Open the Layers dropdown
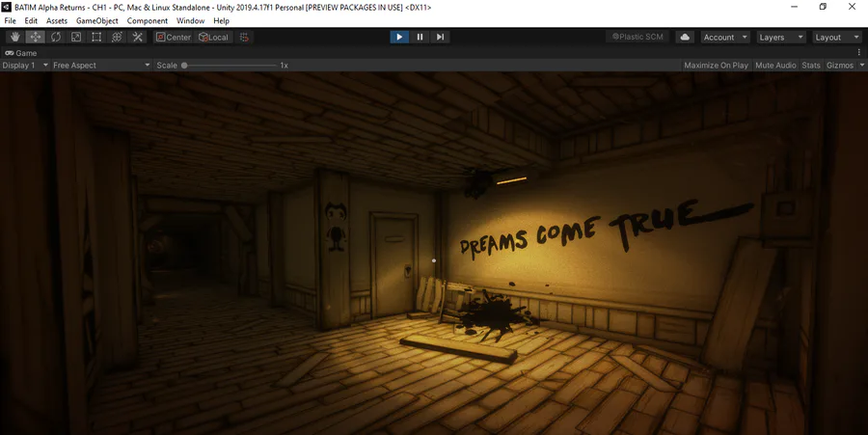This screenshot has height=435, width=868. [781, 37]
